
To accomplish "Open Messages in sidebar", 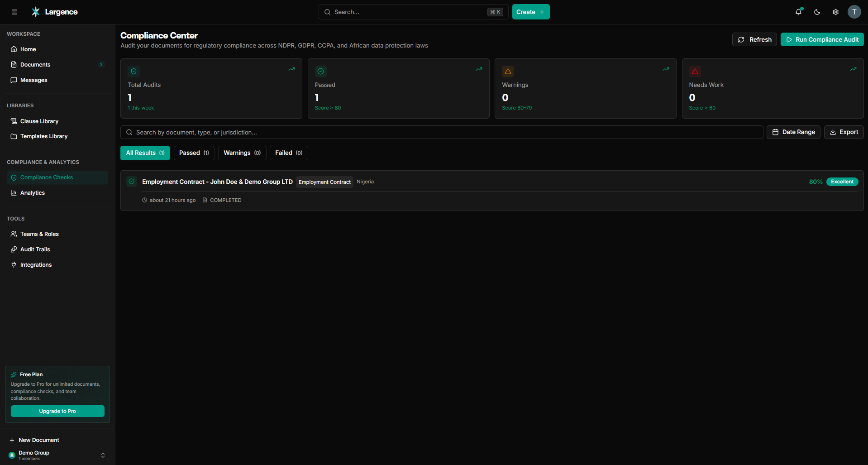I will tap(57, 80).
